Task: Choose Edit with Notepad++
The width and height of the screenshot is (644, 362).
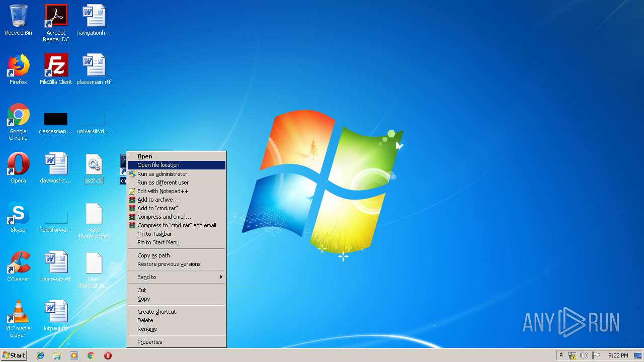Action: 176,191
